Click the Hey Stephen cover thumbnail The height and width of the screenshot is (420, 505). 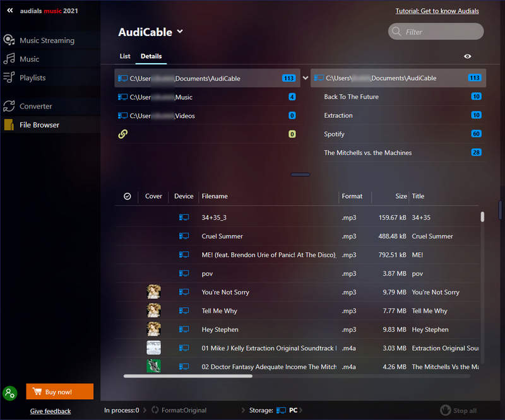pyautogui.click(x=153, y=329)
